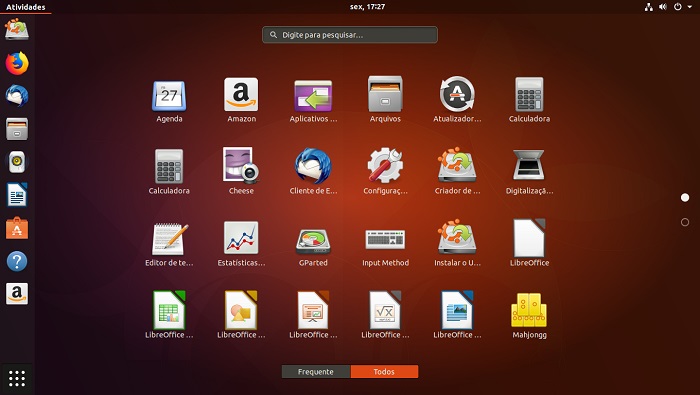Image resolution: width=700 pixels, height=395 pixels.
Task: Open Help question mark in the dock
Action: pyautogui.click(x=17, y=261)
